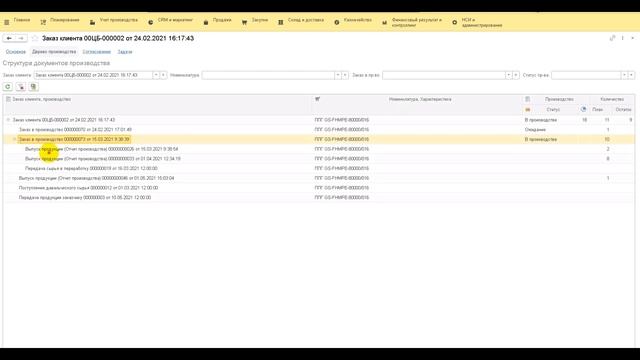Click the Статус пр-ва filter field
Viewport: 640px width, 360px height.
pos(586,75)
